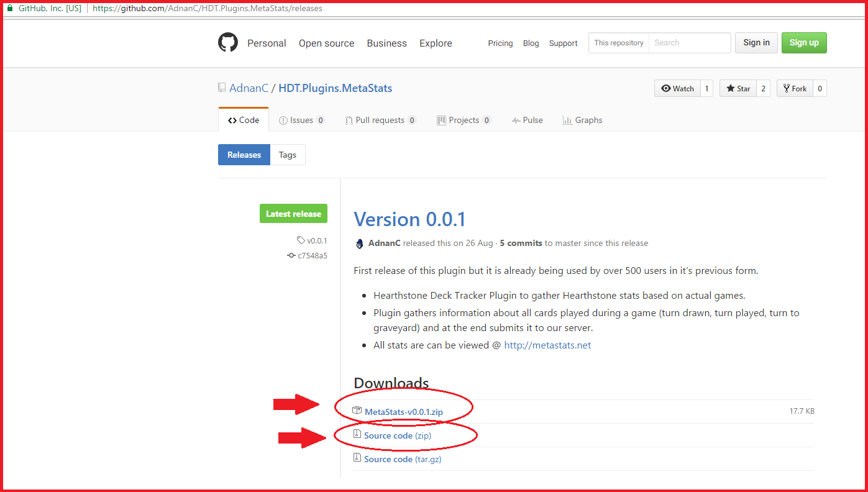Viewport: 868px width, 492px height.
Task: Open the Issues tab
Action: pyautogui.click(x=302, y=120)
